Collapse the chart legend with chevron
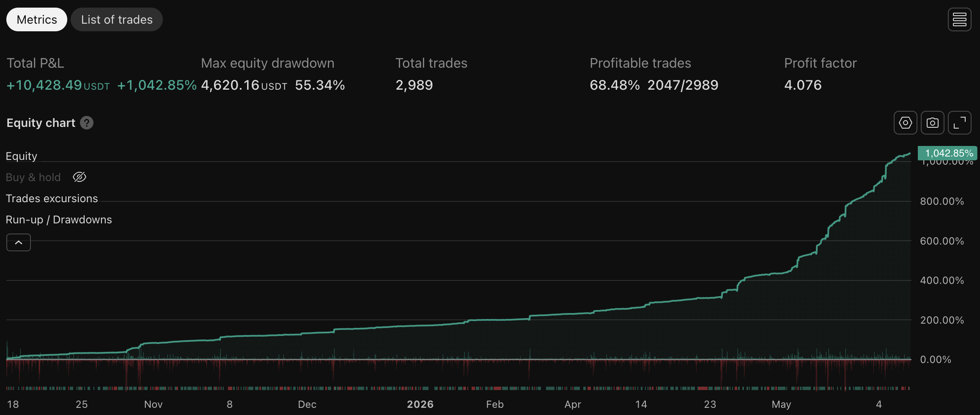This screenshot has height=415, width=980. point(19,242)
